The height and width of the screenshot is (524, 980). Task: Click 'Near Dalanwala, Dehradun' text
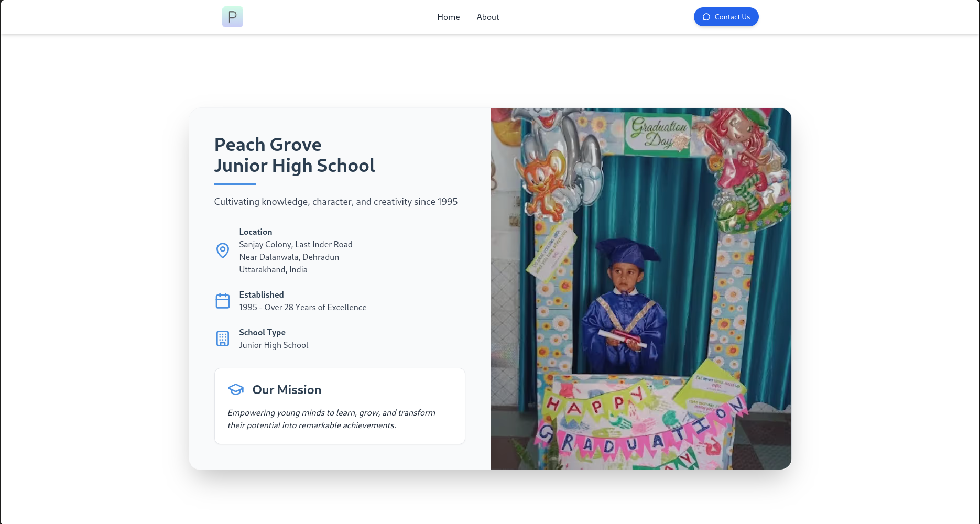[x=289, y=257]
